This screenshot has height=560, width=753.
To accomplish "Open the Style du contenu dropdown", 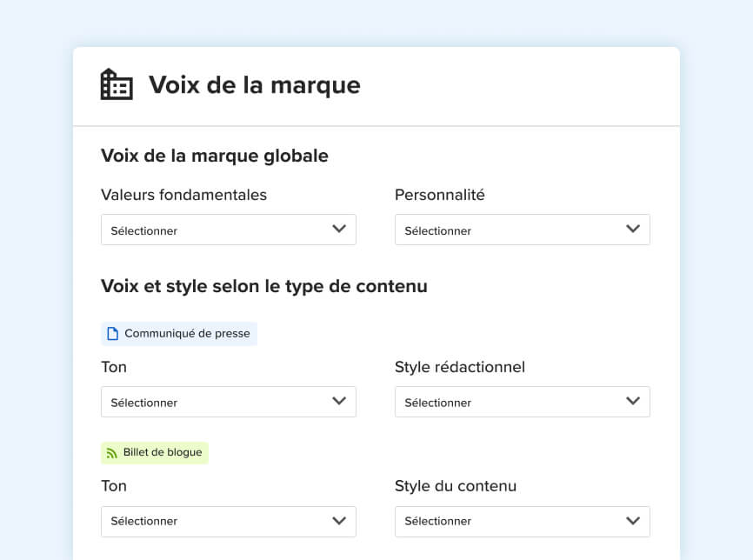I will tap(522, 521).
